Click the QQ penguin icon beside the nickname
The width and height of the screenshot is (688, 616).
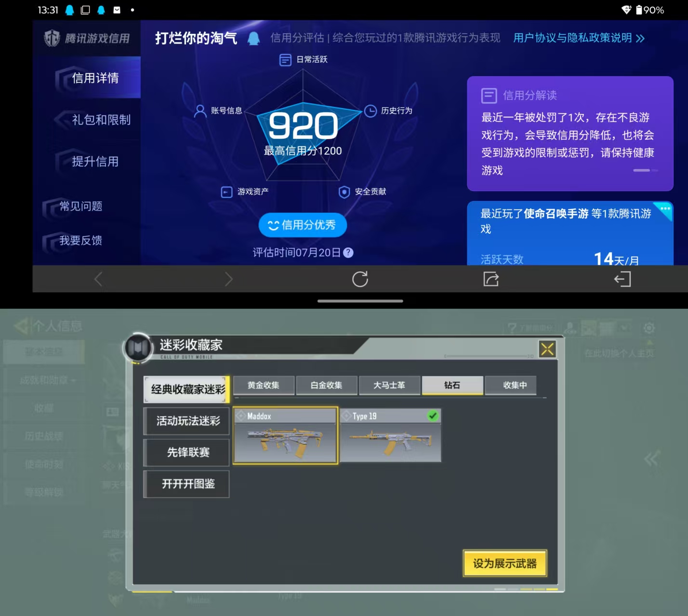(x=253, y=39)
